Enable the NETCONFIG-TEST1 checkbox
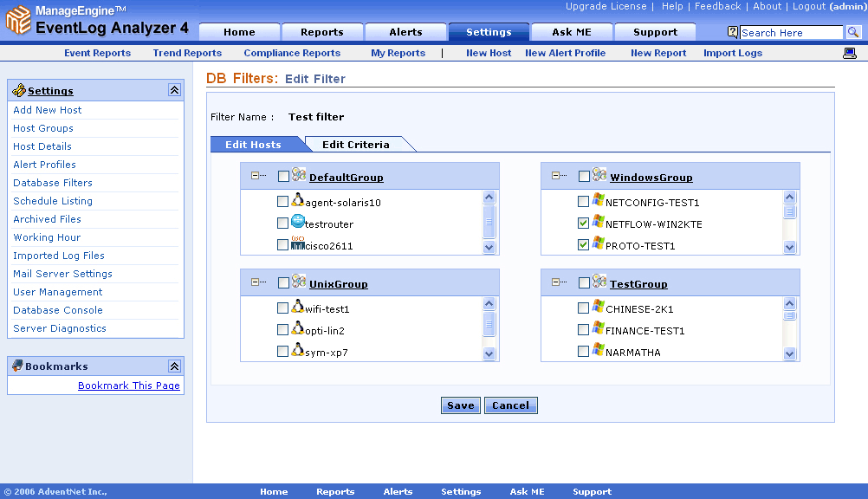Screen dimensions: 868x499 583,202
